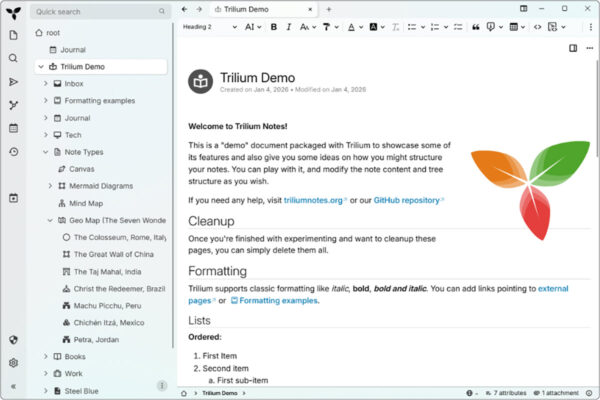This screenshot has height=400, width=600.
Task: Expand the Mermaid Diagrams tree node
Action: [50, 186]
